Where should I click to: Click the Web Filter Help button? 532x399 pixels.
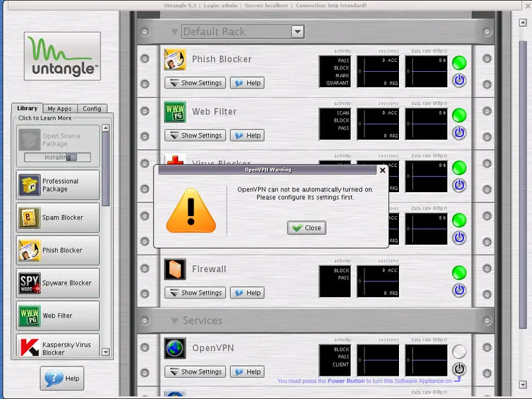coord(247,136)
